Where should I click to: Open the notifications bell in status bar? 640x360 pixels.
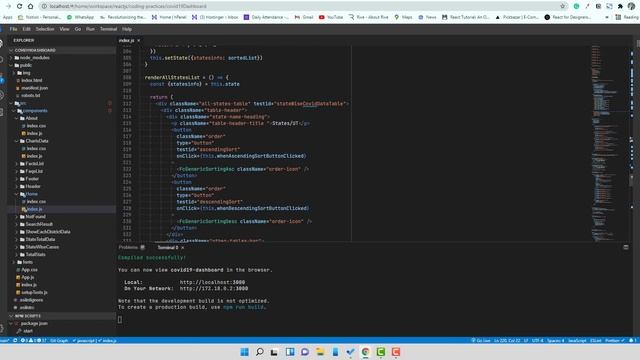coord(632,340)
